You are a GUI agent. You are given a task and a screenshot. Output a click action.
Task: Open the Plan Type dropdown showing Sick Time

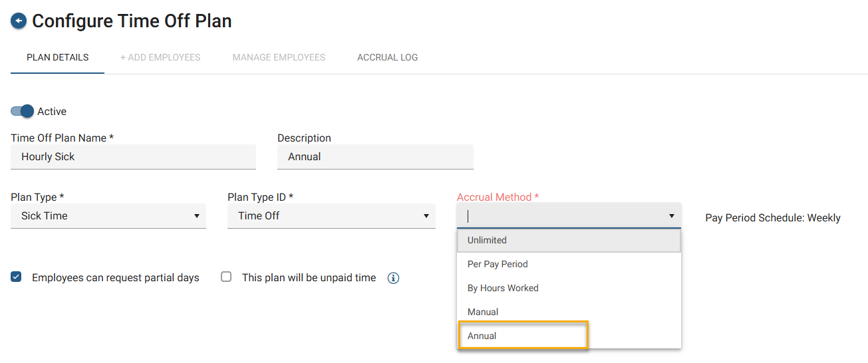pyautogui.click(x=108, y=216)
